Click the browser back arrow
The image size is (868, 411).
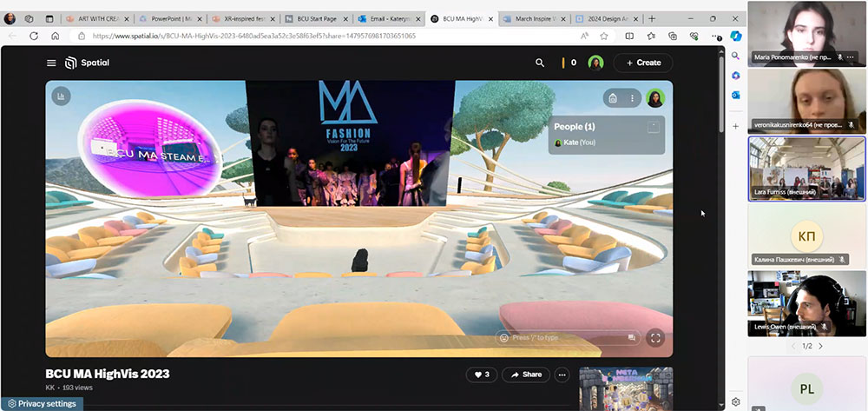(x=13, y=36)
